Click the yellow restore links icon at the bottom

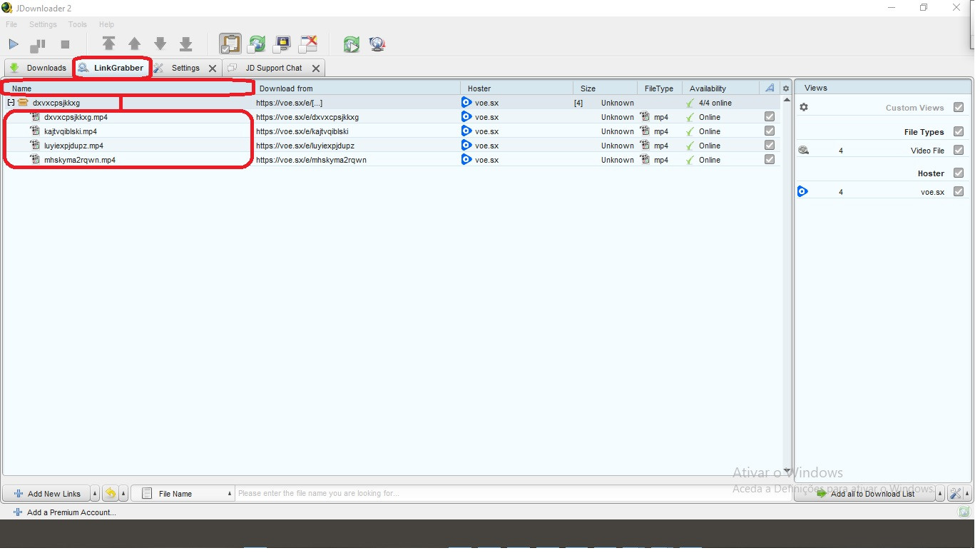tap(111, 493)
